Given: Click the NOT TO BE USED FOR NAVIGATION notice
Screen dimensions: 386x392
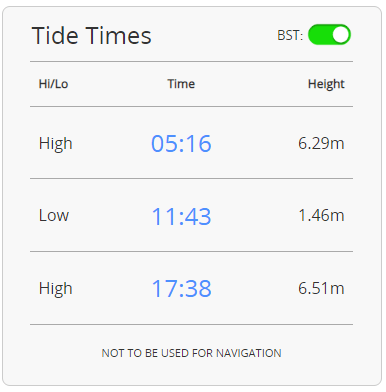Looking at the screenshot, I should 191,353.
